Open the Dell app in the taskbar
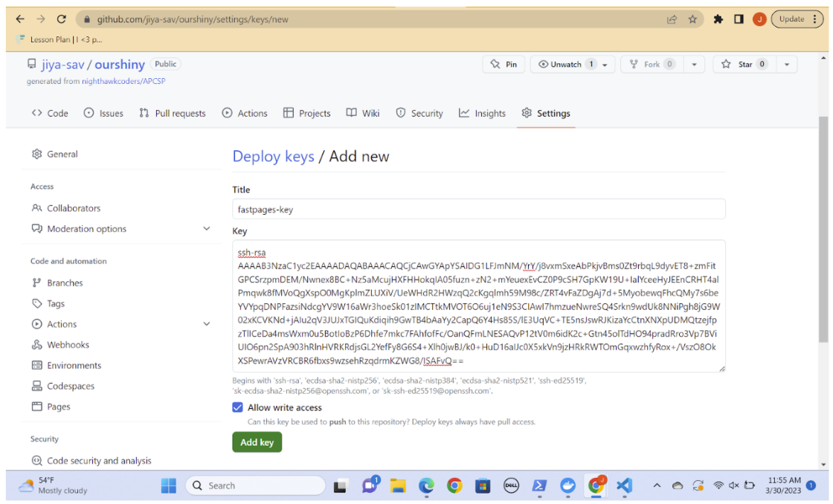Image resolution: width=833 pixels, height=504 pixels. (511, 486)
